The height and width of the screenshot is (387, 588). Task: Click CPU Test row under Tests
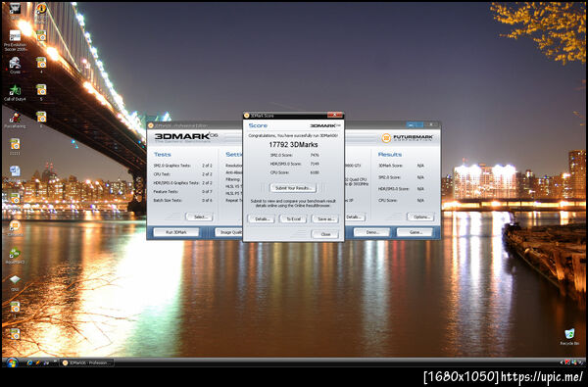182,174
